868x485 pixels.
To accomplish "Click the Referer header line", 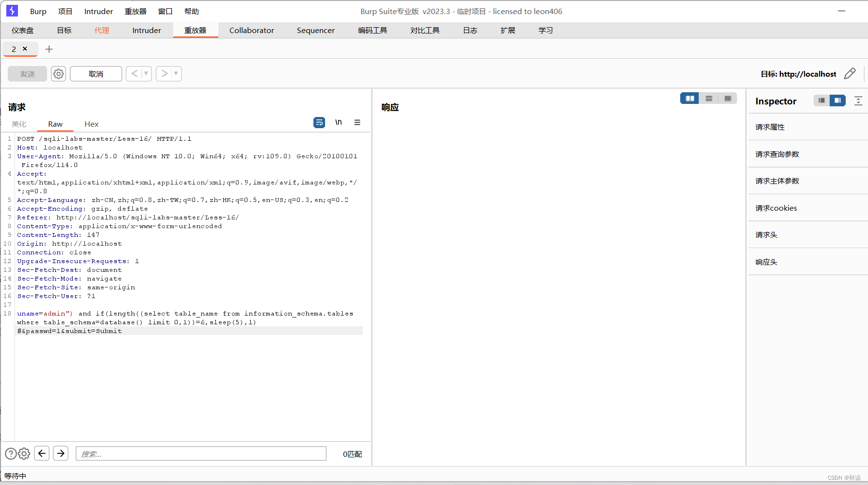I will click(x=128, y=217).
